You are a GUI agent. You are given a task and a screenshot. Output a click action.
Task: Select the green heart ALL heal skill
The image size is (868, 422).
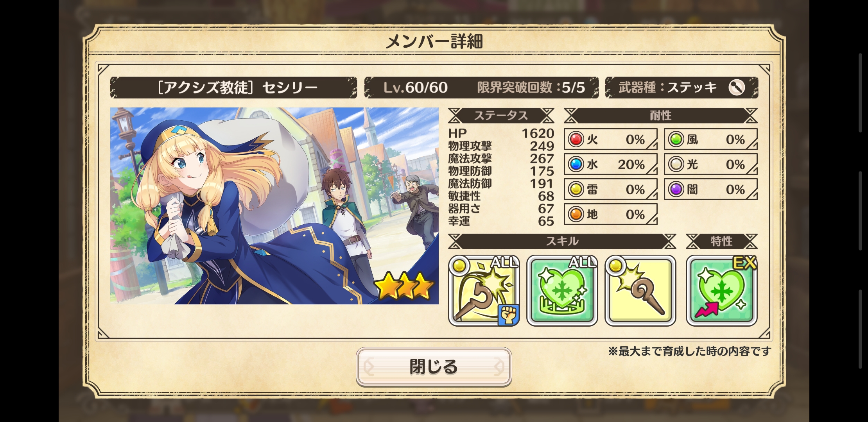(562, 291)
